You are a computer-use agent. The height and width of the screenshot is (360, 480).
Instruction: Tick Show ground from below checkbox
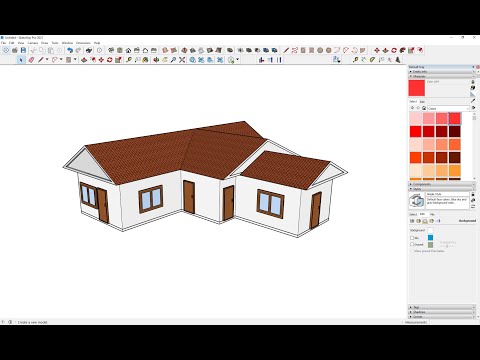tap(412, 251)
